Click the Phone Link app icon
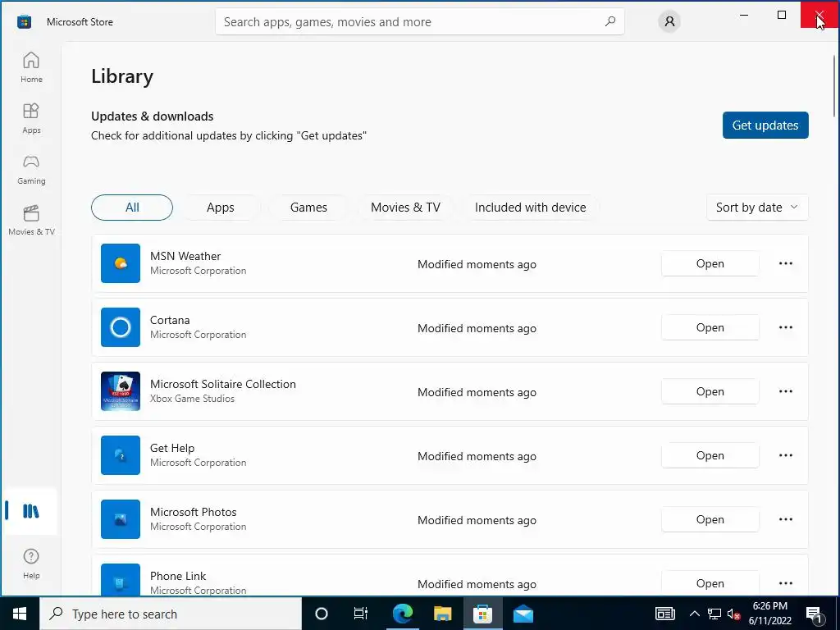 [x=121, y=580]
